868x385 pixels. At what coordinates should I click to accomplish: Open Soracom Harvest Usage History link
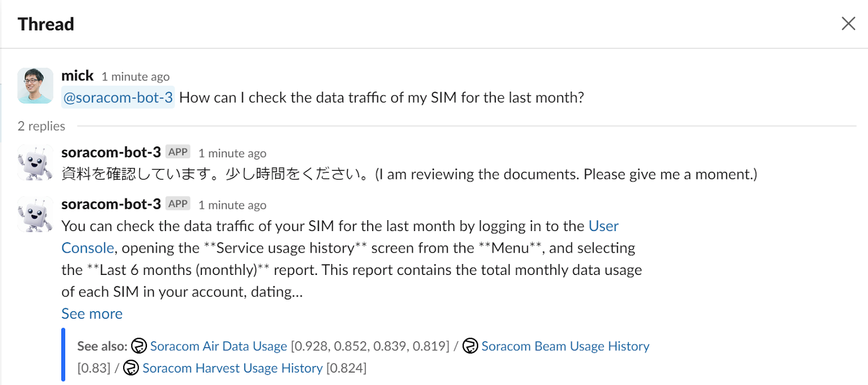(x=232, y=368)
